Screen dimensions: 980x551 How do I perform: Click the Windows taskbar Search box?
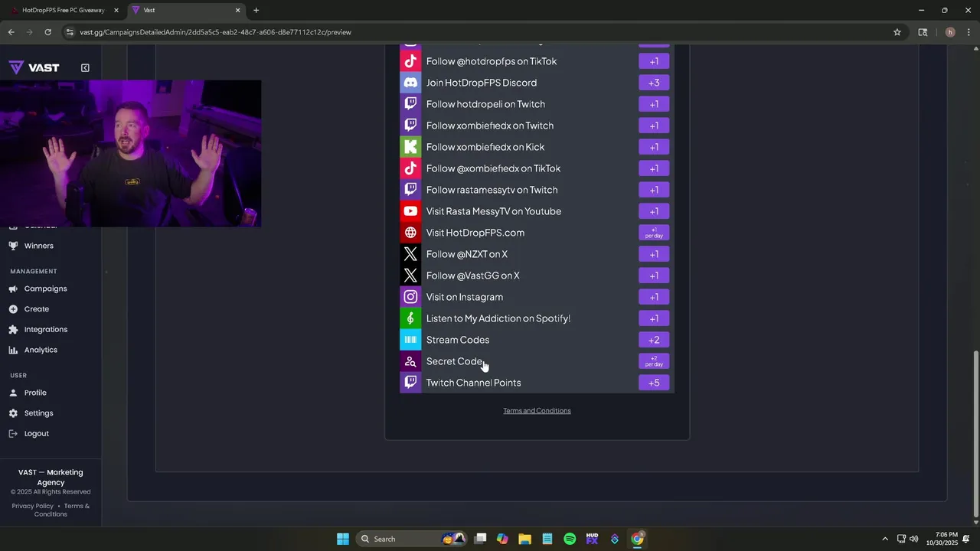(413, 539)
